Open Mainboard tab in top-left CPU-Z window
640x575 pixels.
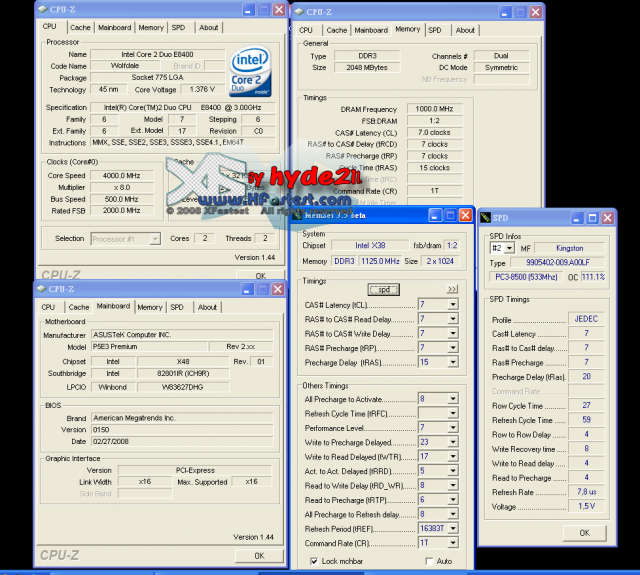(x=115, y=27)
